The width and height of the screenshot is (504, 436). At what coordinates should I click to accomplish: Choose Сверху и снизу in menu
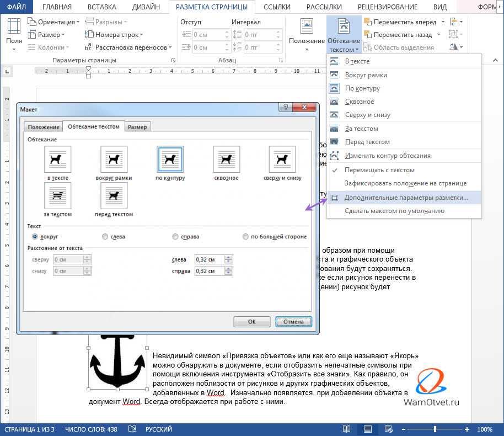tap(404, 115)
